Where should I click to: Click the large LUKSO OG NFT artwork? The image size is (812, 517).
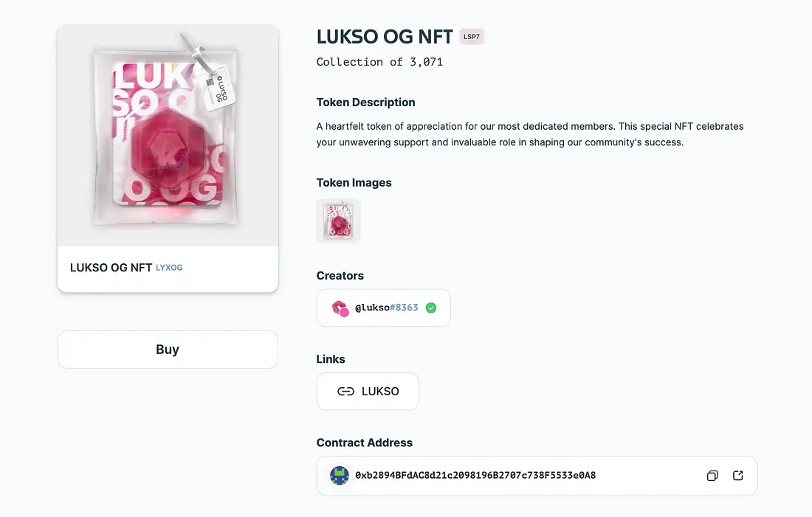(x=168, y=134)
